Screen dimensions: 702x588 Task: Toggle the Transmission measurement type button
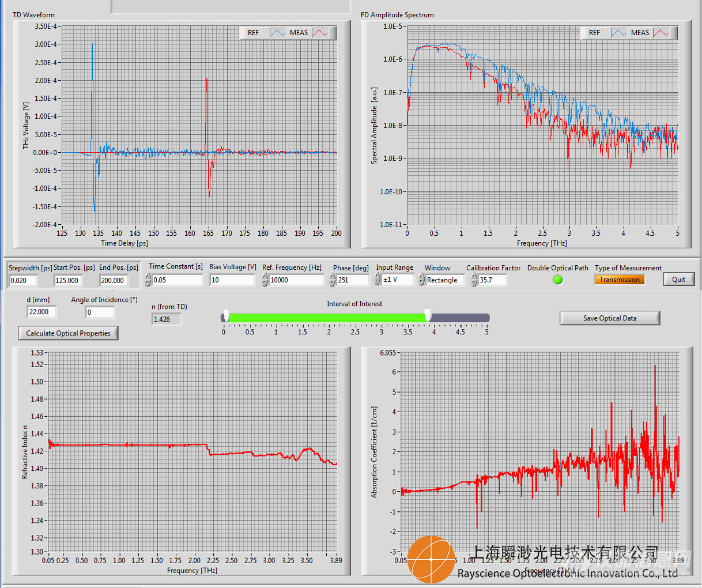coord(620,280)
